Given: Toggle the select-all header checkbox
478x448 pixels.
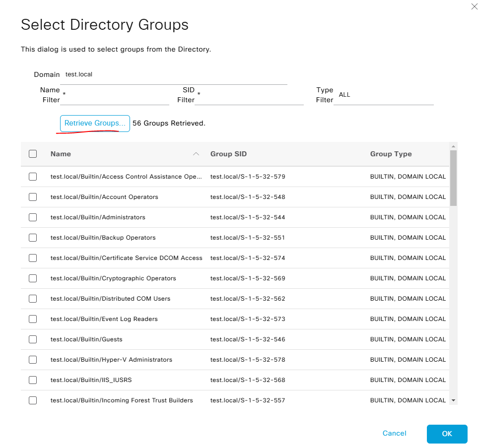Looking at the screenshot, I should coord(33,154).
